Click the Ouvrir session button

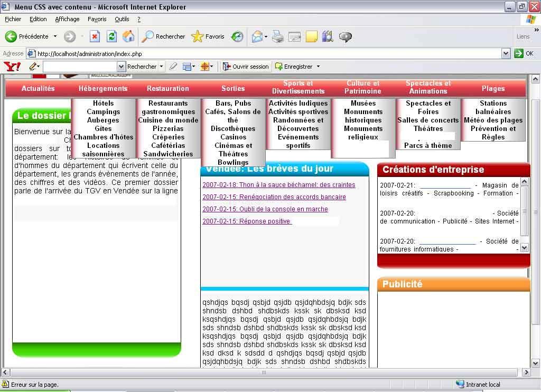click(245, 66)
